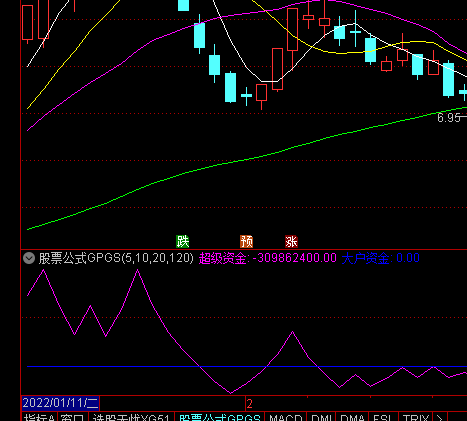Viewport: 467px width, 421px height.
Task: Click the 大户资金 indicator value label
Action: (x=380, y=258)
